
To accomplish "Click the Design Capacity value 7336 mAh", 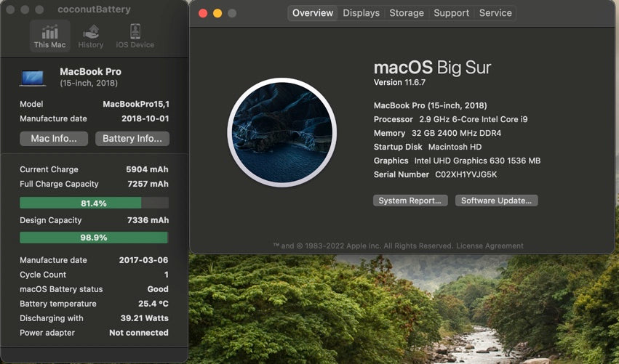I will (x=148, y=220).
